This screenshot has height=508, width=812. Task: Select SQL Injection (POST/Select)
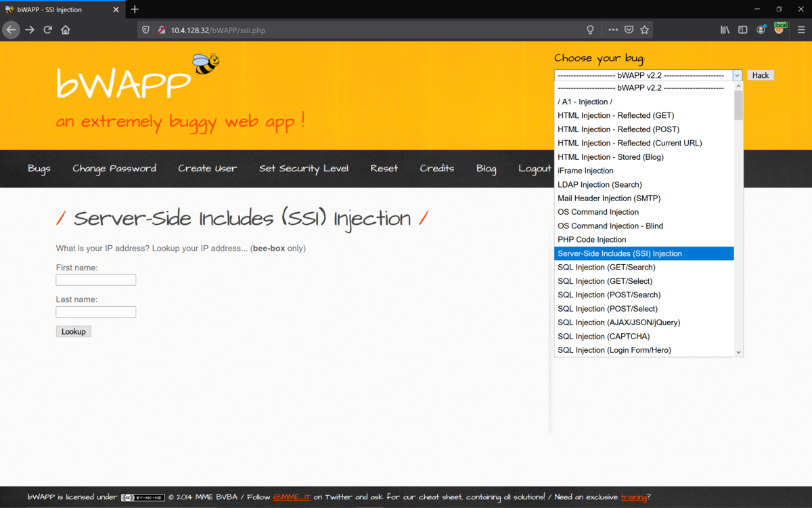coord(644,308)
